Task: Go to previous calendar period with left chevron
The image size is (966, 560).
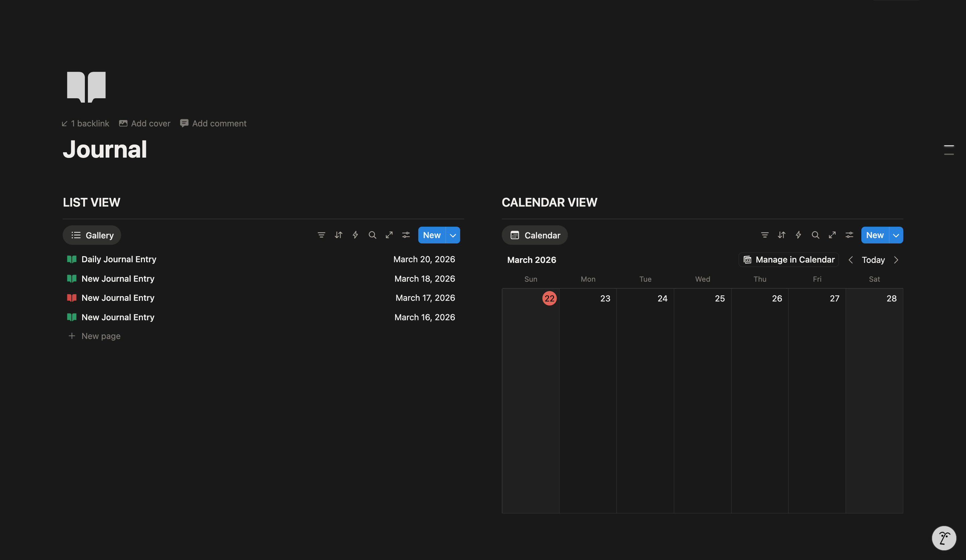Action: (851, 260)
